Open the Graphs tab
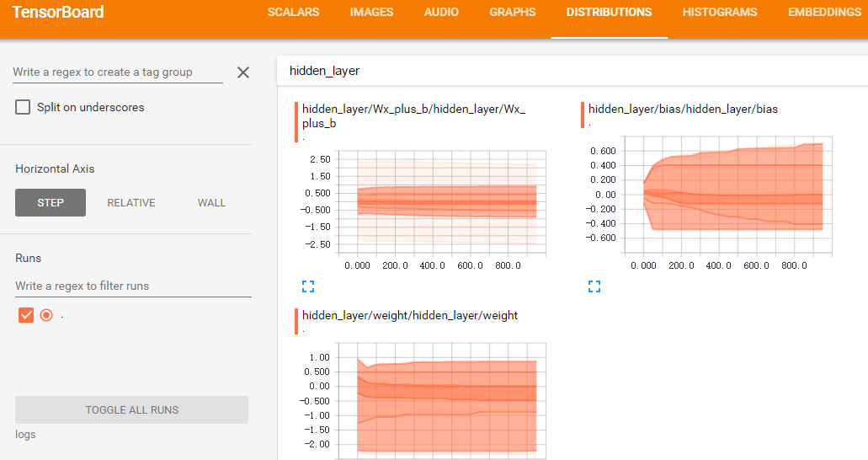The width and height of the screenshot is (868, 460). coord(512,13)
